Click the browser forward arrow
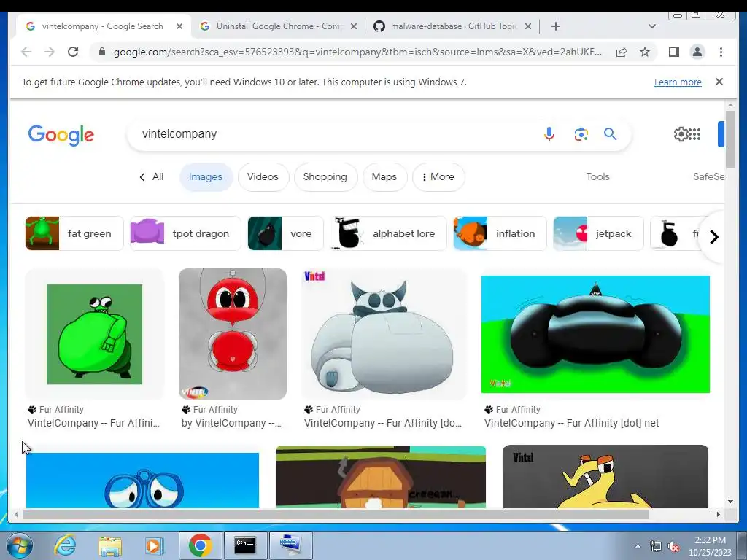 click(x=50, y=52)
